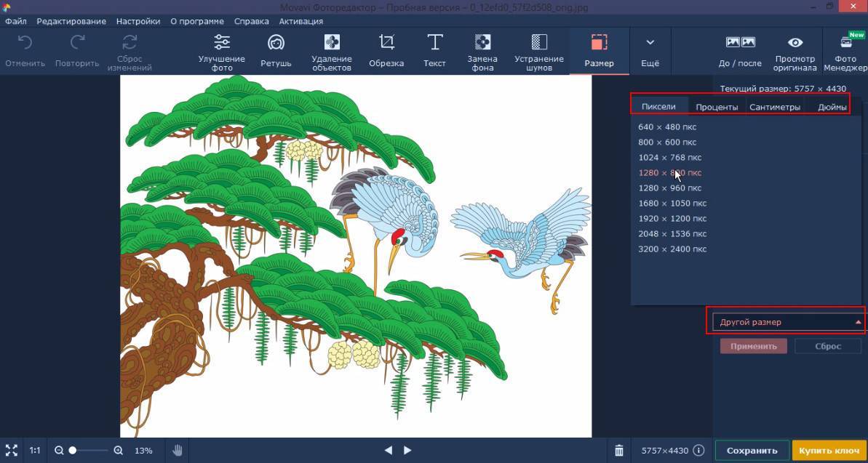Click the zoom slider handle
This screenshot has width=868, height=463.
pos(73,451)
